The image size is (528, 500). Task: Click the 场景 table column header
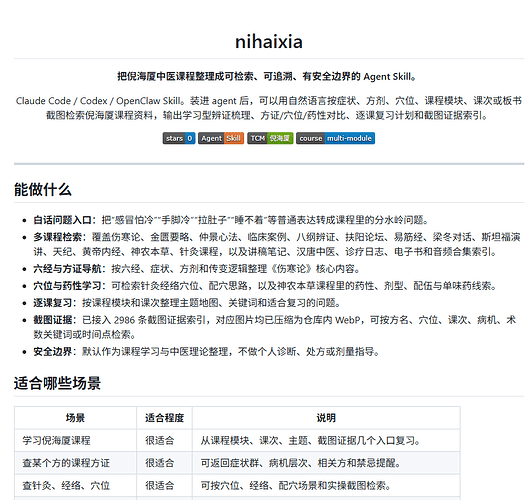75,418
